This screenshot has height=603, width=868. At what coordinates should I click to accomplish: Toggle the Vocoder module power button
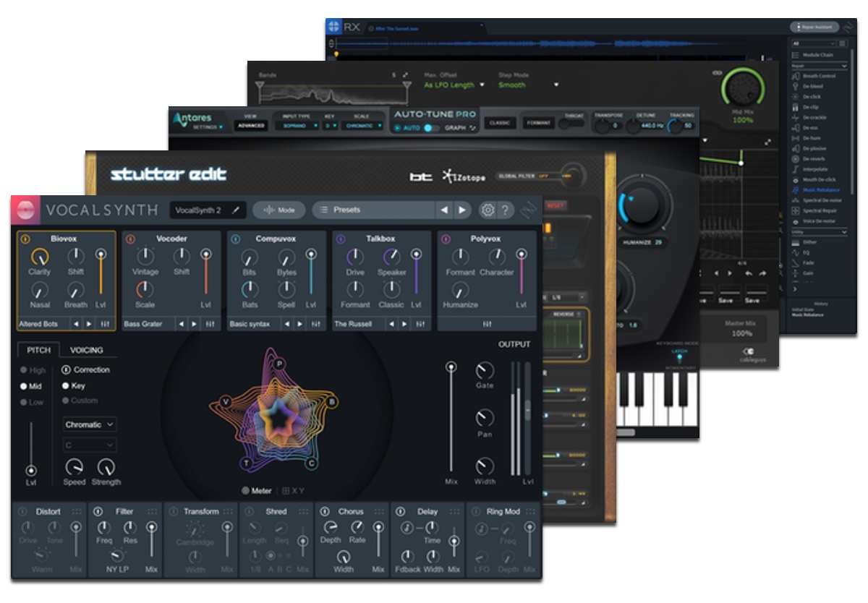(130, 239)
